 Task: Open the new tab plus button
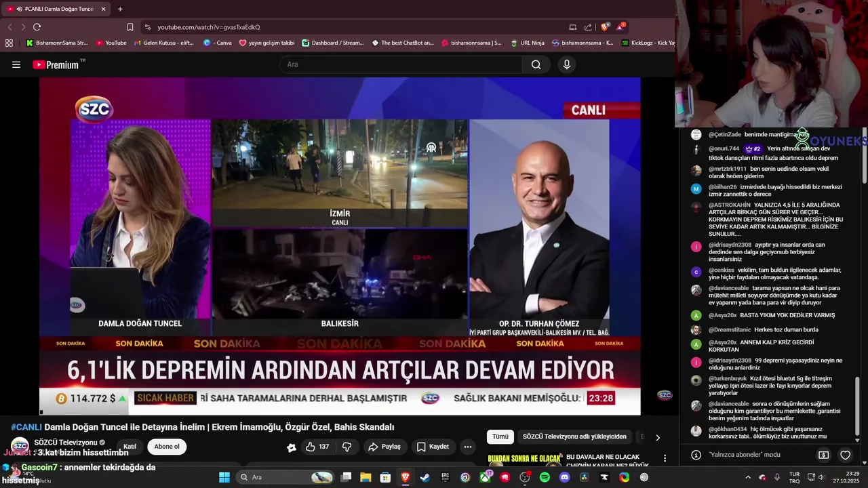pyautogui.click(x=120, y=9)
